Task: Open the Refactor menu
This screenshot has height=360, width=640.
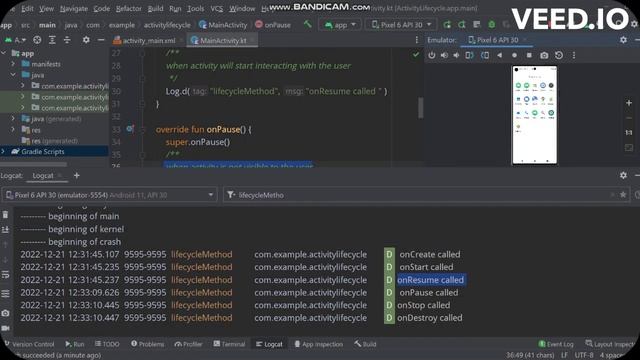Action: (129, 9)
